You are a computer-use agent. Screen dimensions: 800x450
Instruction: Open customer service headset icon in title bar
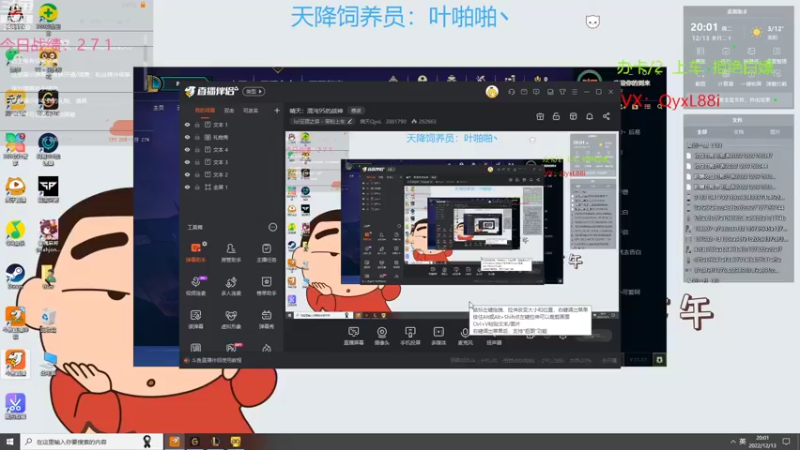(x=512, y=92)
